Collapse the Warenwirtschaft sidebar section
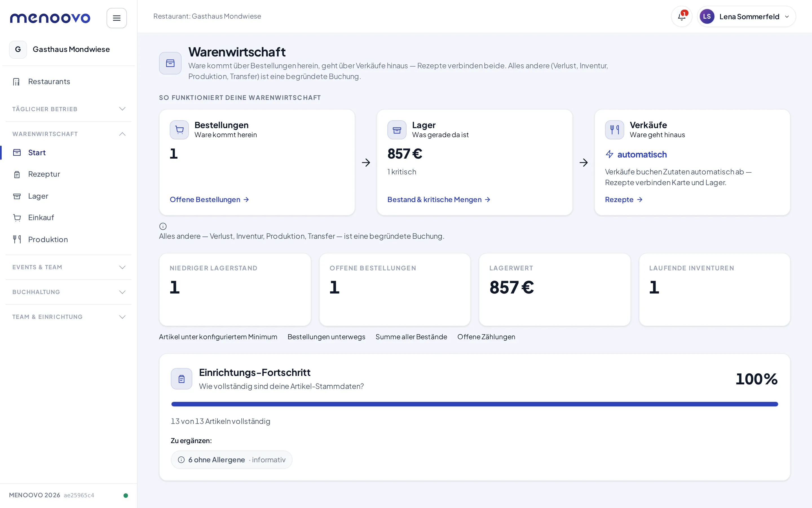The width and height of the screenshot is (812, 508). coord(69,134)
